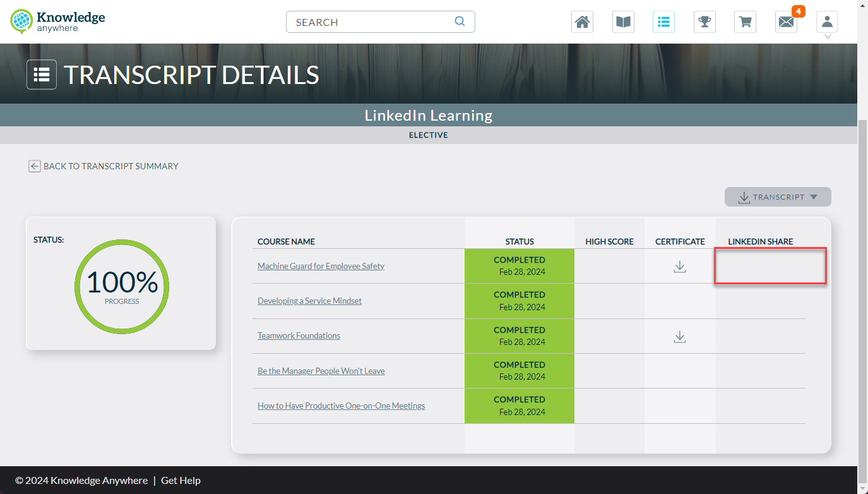Click Completed status for Developing a Service Mindset
The image size is (868, 494).
(520, 301)
